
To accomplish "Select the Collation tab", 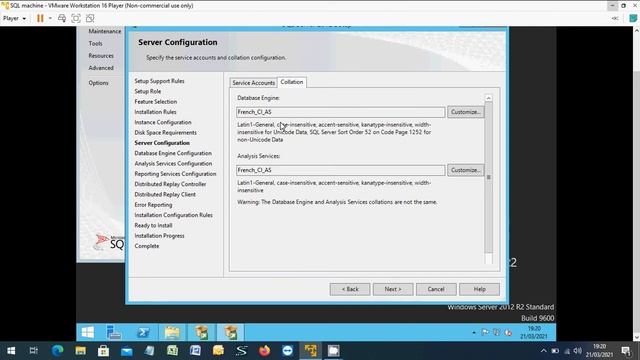I will [x=292, y=82].
